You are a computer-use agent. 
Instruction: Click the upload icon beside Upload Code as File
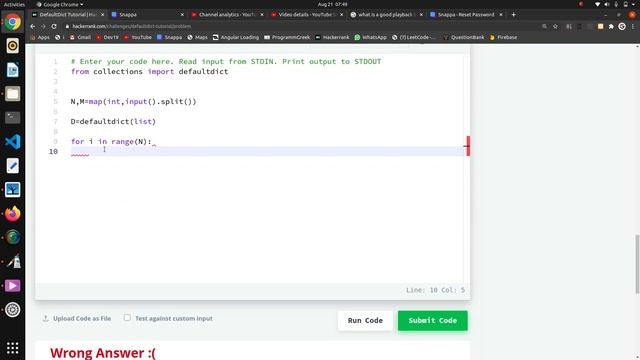pyautogui.click(x=45, y=318)
